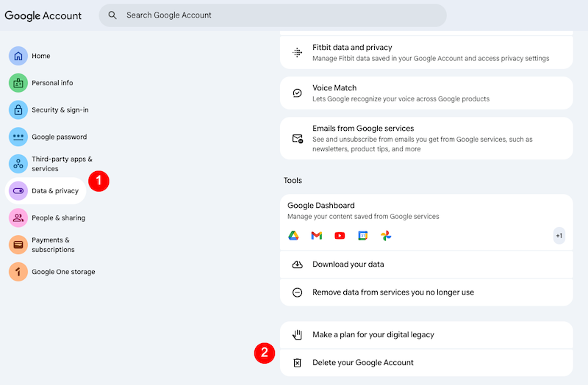Click the Search Google Account field
The height and width of the screenshot is (385, 588).
273,15
